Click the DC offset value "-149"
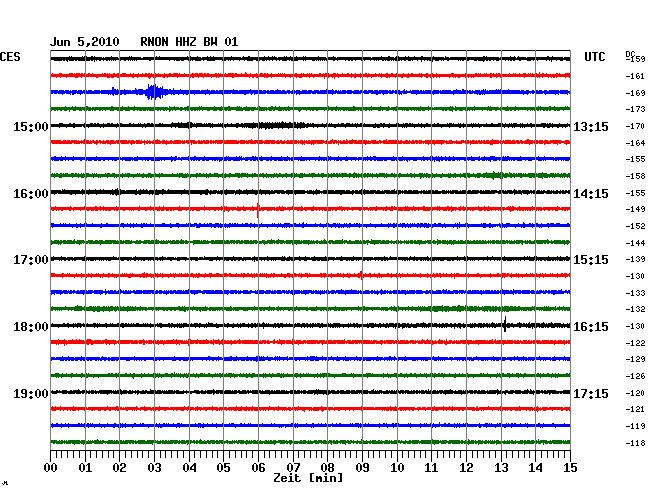Viewport: 650px width, 494px height. pyautogui.click(x=635, y=209)
